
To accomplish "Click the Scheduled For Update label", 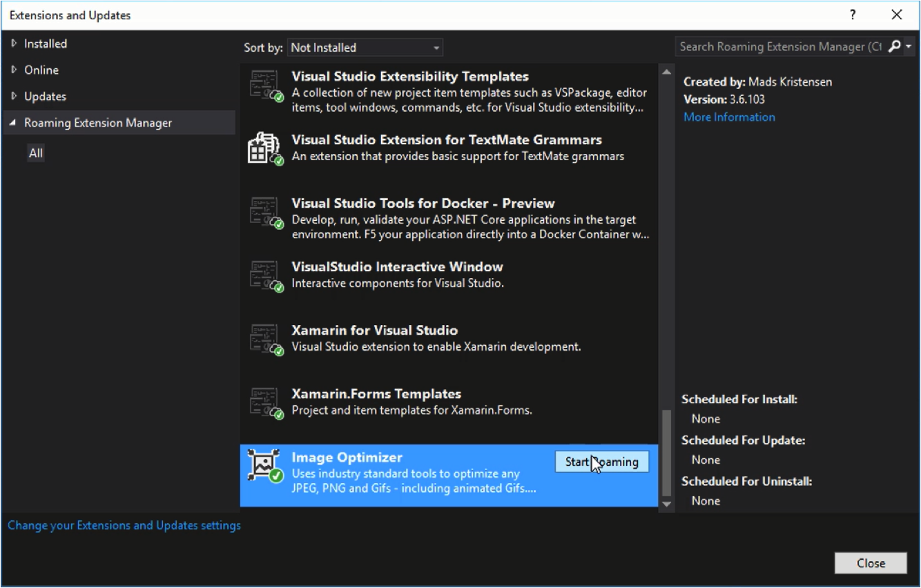I will (x=744, y=440).
